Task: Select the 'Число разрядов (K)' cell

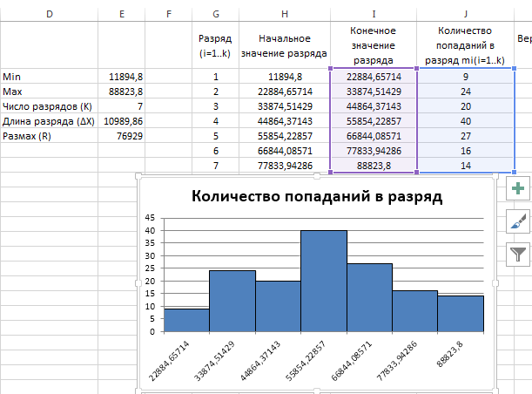Action: tap(50, 106)
